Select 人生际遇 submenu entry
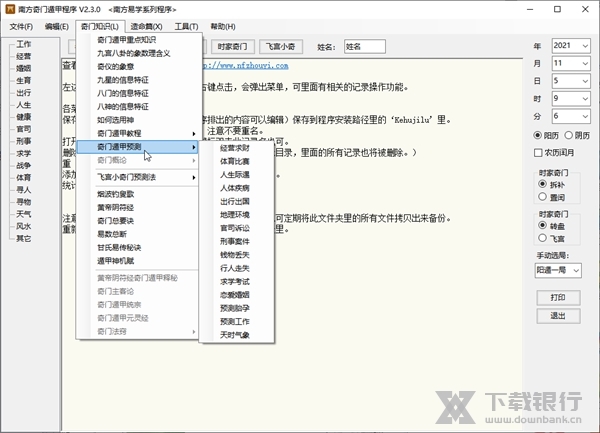This screenshot has width=600, height=433. pyautogui.click(x=237, y=175)
